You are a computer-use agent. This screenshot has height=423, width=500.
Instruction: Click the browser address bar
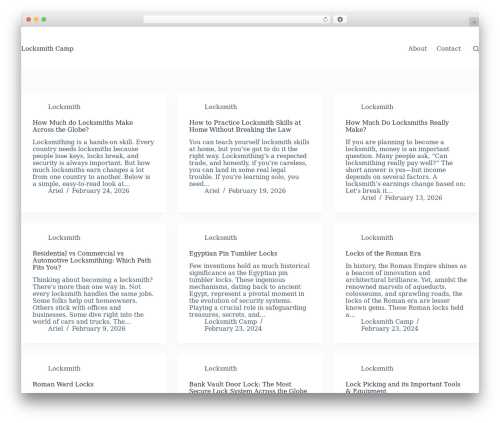pyautogui.click(x=237, y=20)
